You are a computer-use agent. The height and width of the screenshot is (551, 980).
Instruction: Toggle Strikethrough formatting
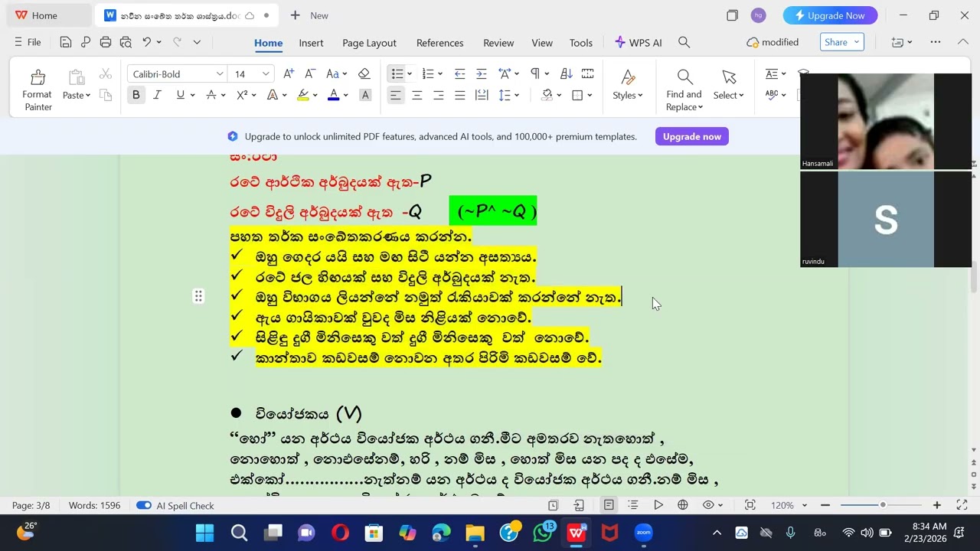tap(211, 95)
